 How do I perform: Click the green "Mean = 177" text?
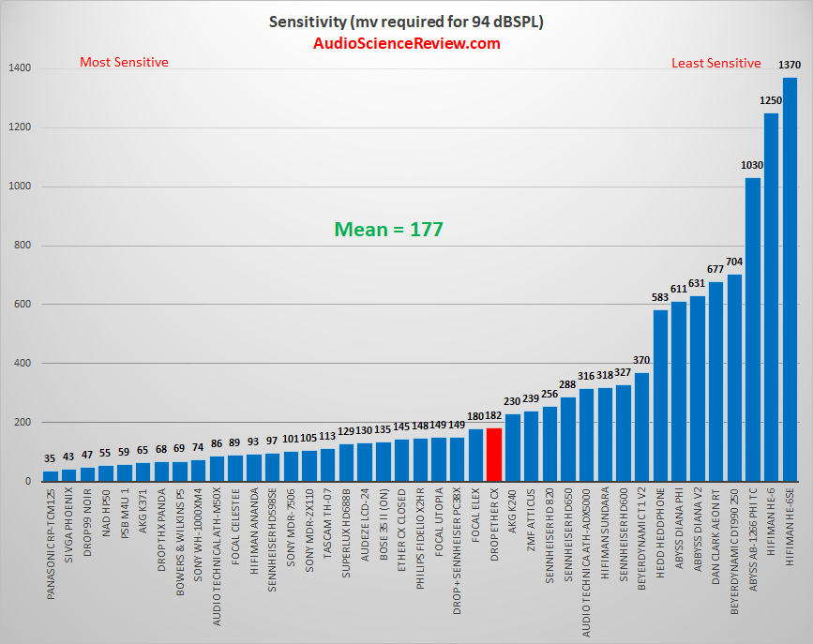389,229
